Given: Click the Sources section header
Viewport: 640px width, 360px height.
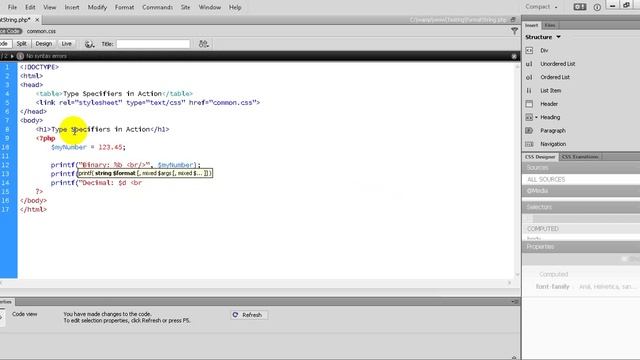Looking at the screenshot, I should tap(581, 168).
